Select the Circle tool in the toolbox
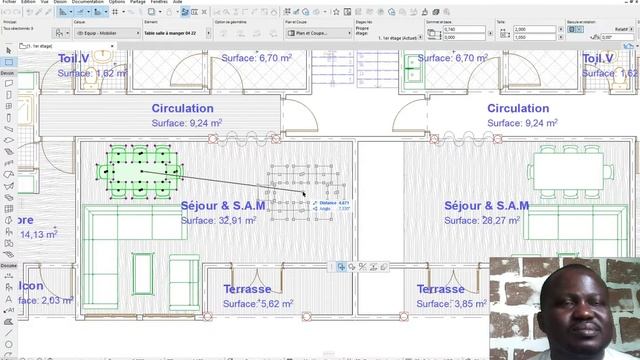 (x=9, y=344)
